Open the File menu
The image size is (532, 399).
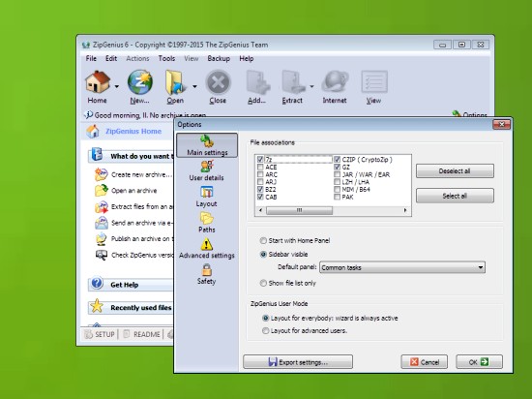click(x=91, y=58)
